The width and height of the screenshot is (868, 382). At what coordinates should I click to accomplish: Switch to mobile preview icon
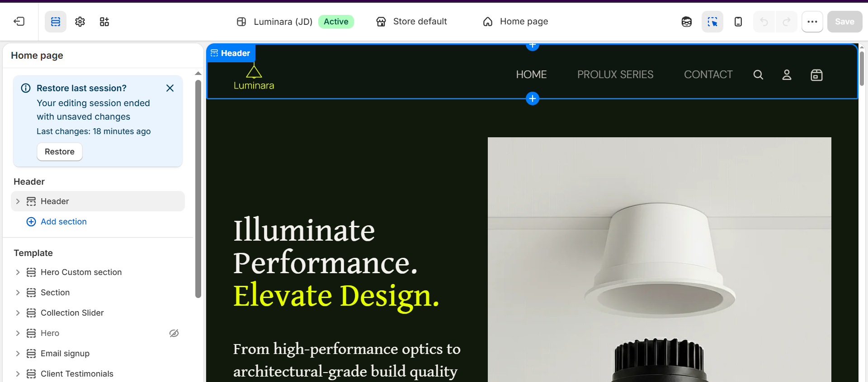click(x=738, y=22)
